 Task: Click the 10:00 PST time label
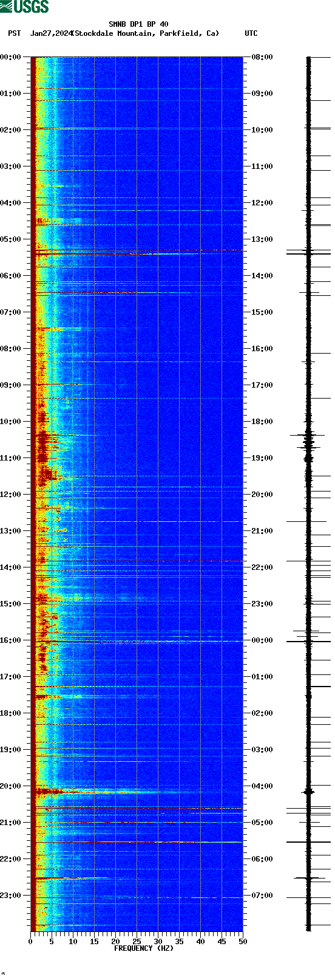10,422
